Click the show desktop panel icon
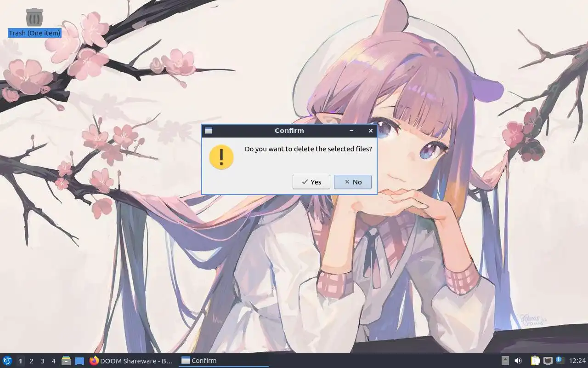The width and height of the screenshot is (588, 368). coord(79,361)
